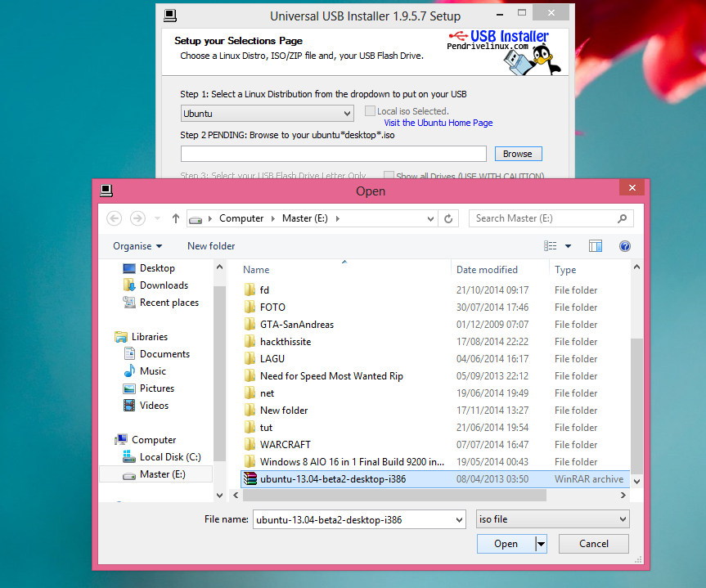Click the New folder button
The height and width of the screenshot is (588, 706).
(211, 246)
